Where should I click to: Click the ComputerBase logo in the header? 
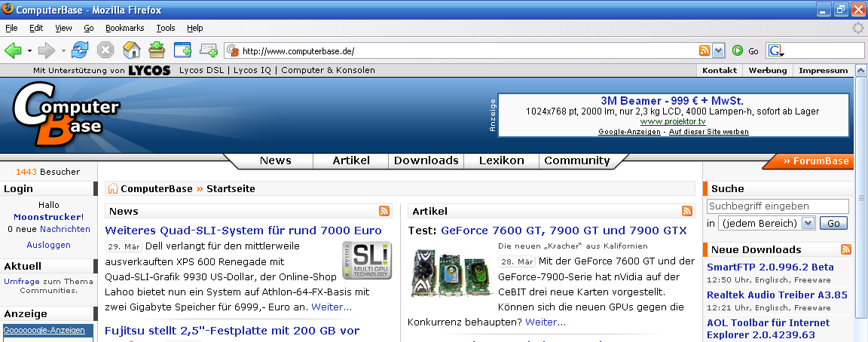point(66,114)
